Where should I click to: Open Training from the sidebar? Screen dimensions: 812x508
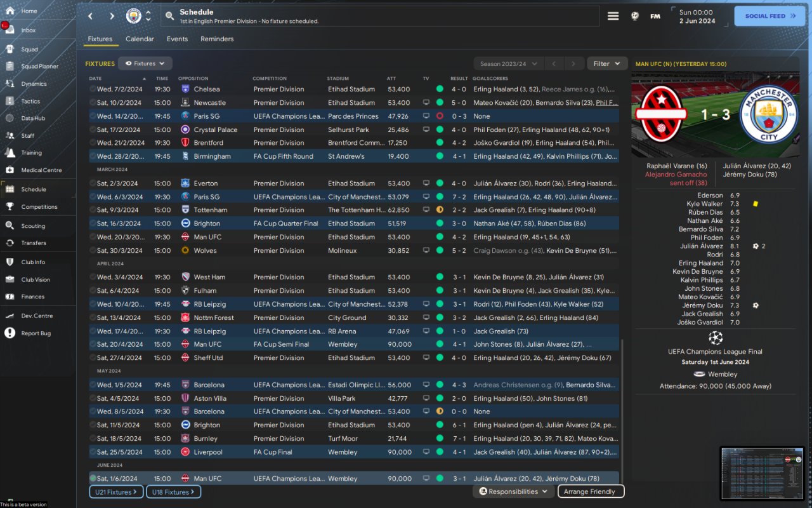click(x=31, y=152)
